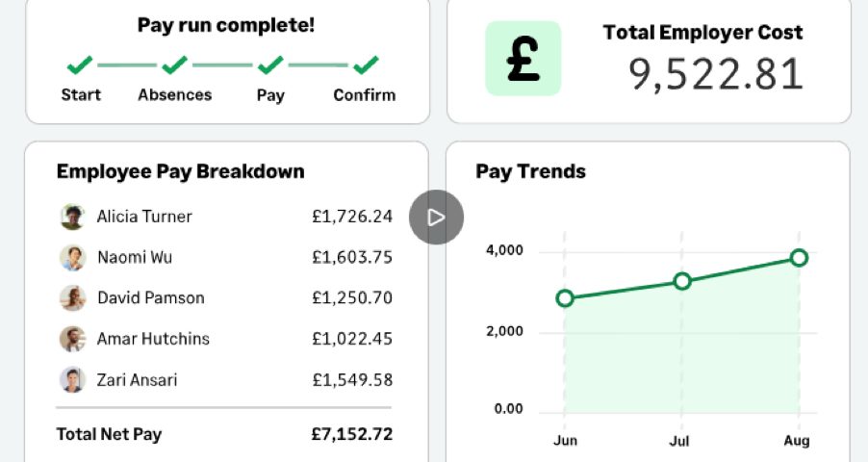Click the Total Employer Cost amount
Screen dimensions: 868x462
click(x=716, y=74)
